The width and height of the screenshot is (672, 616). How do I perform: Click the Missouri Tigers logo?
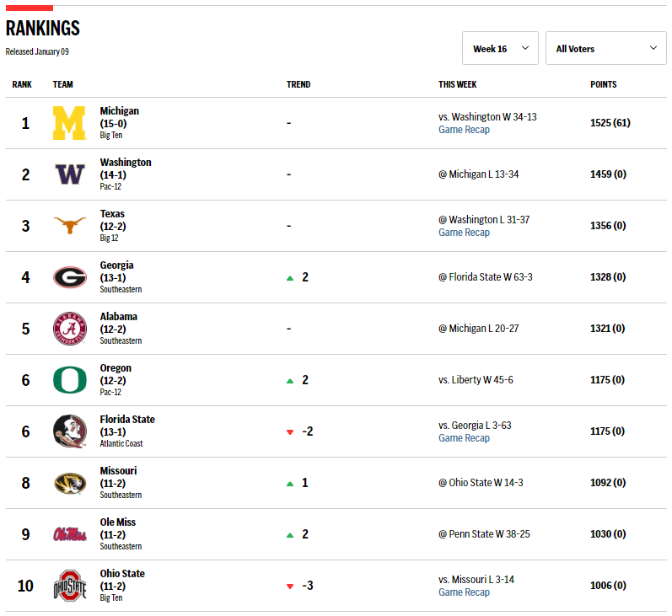[70, 483]
